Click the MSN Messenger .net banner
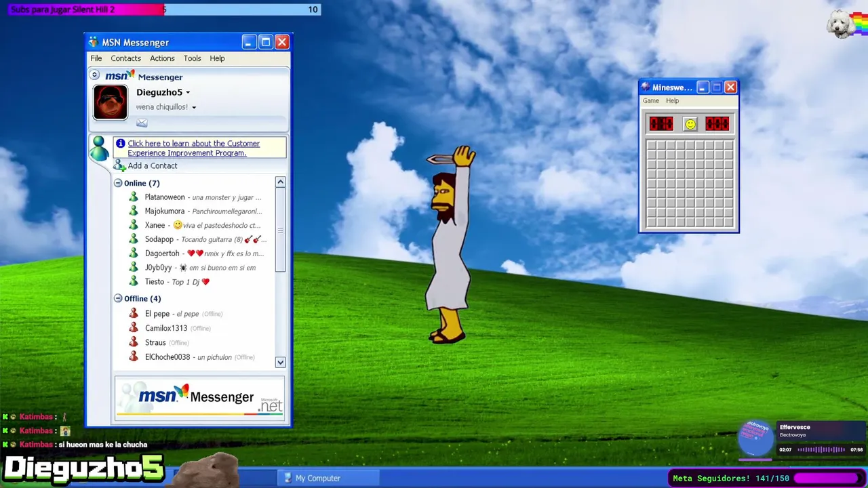868x488 pixels. [x=199, y=398]
